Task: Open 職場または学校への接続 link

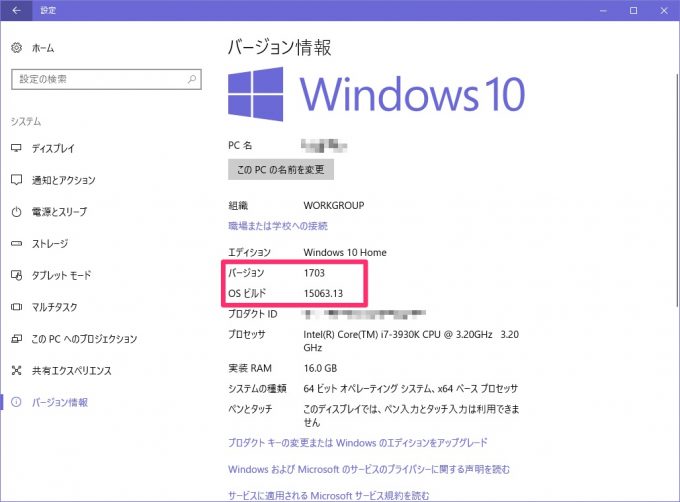Action: [x=278, y=226]
